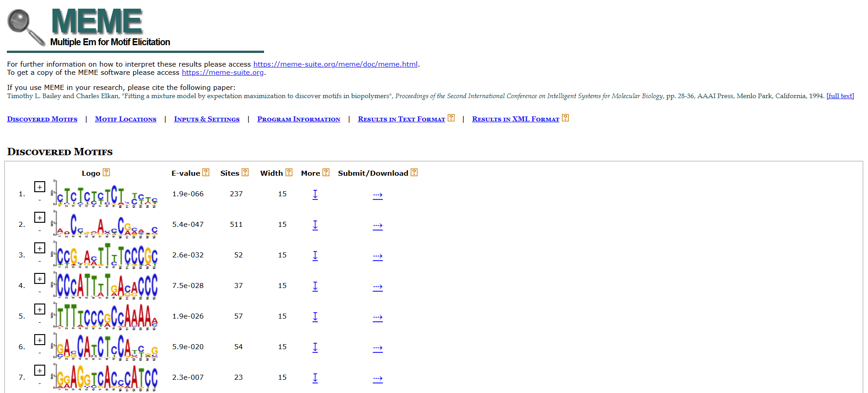The height and width of the screenshot is (393, 868).
Task: Click the help icon next to Width header
Action: click(x=289, y=173)
